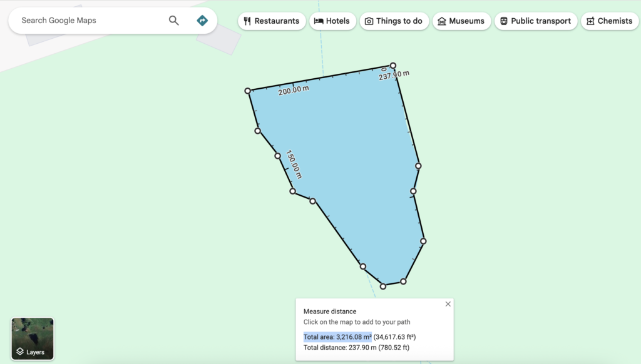Close the Measure distance panel
Viewport: 641px width, 364px height.
448,304
